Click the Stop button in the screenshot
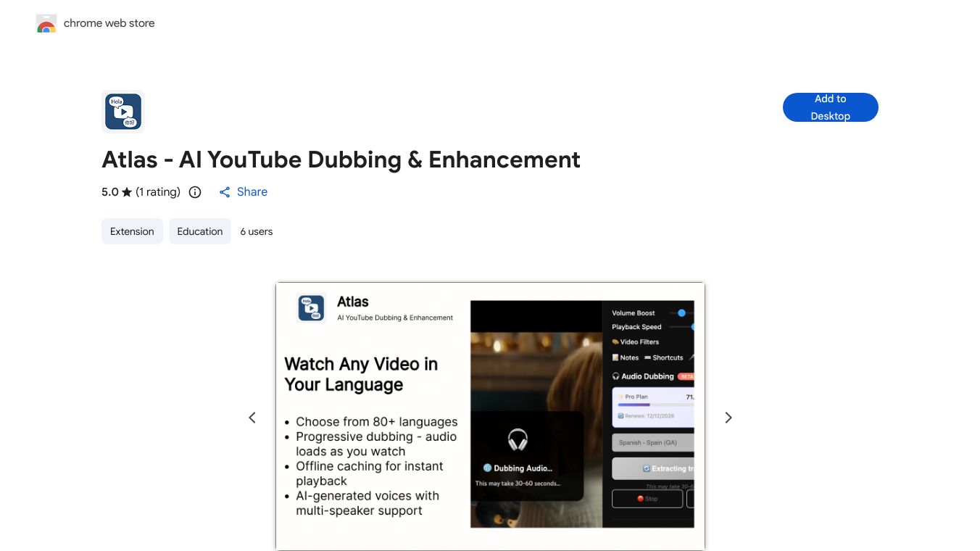980x551 pixels. click(x=647, y=499)
